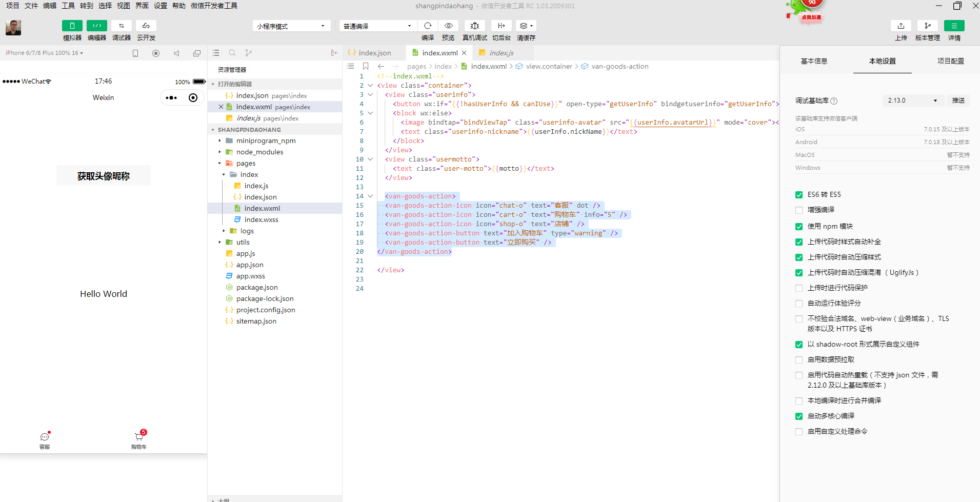Screen dimensions: 980x502
Task: Click the debug base library help icon
Action: [x=834, y=101]
